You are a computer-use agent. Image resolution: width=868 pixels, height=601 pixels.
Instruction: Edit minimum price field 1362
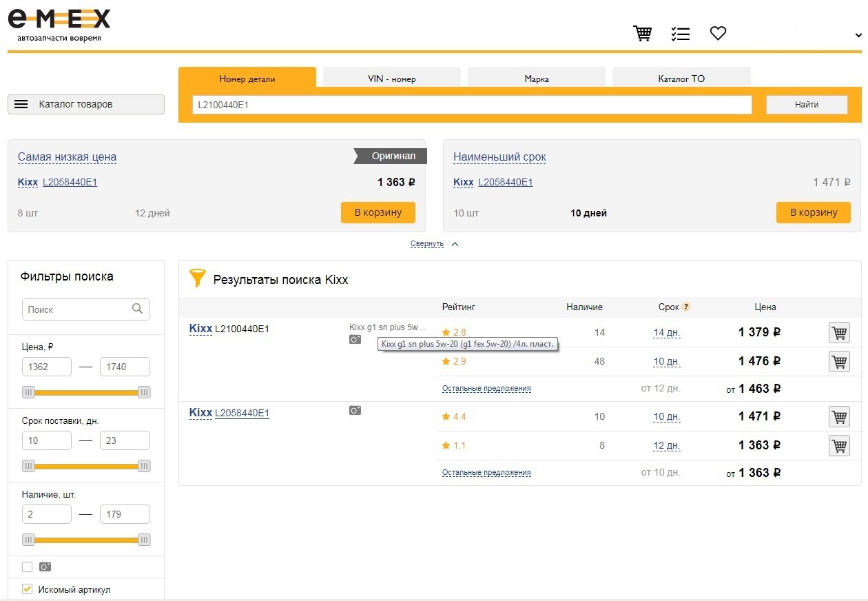pos(47,367)
